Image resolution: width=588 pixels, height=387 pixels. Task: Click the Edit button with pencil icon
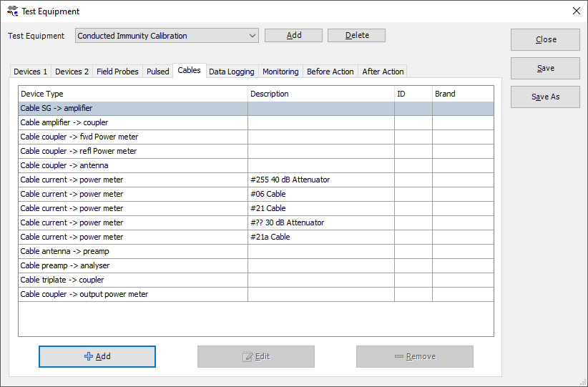[x=256, y=356]
